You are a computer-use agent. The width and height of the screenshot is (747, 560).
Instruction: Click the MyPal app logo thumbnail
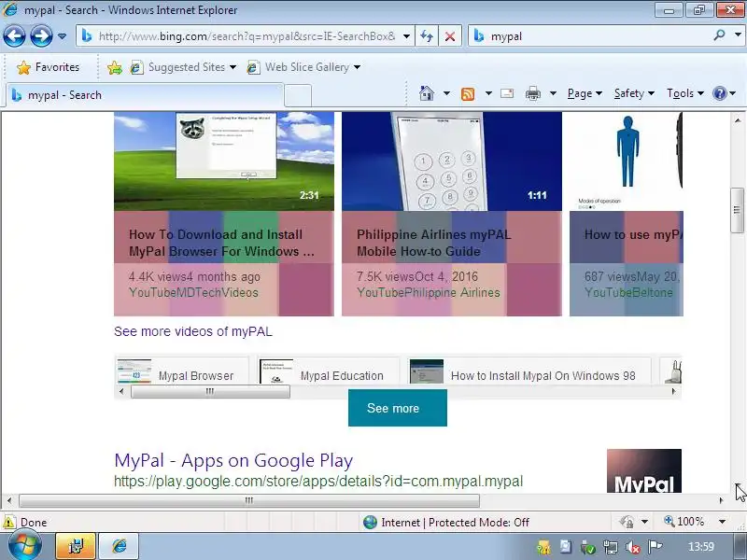coord(644,470)
